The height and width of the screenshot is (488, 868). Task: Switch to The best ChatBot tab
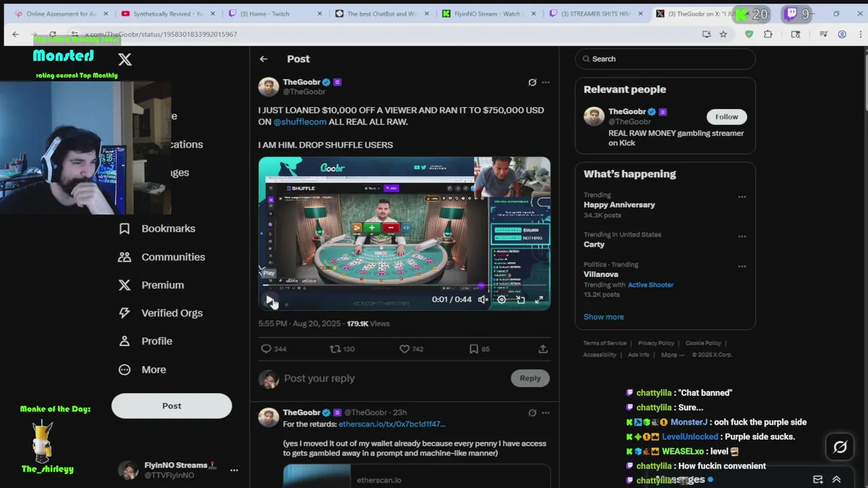(381, 14)
